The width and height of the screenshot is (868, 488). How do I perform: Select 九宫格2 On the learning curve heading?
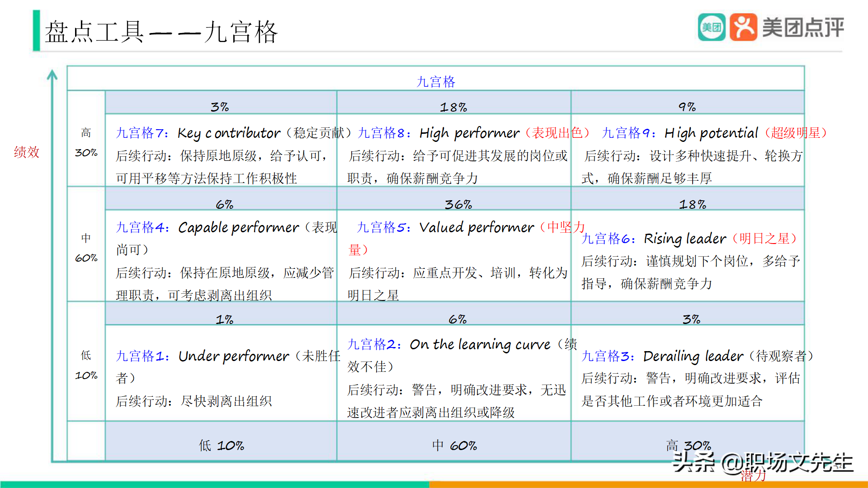point(462,356)
